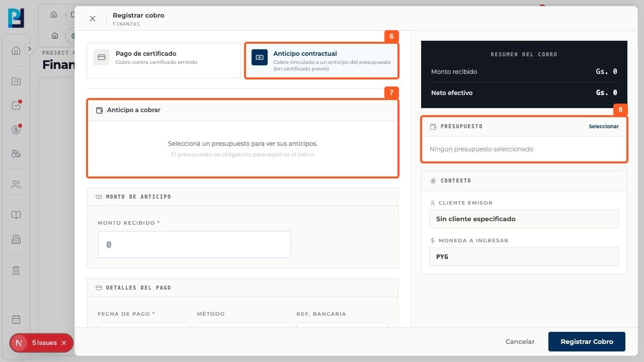
Task: Open the dollar coin finance icon
Action: point(16,130)
